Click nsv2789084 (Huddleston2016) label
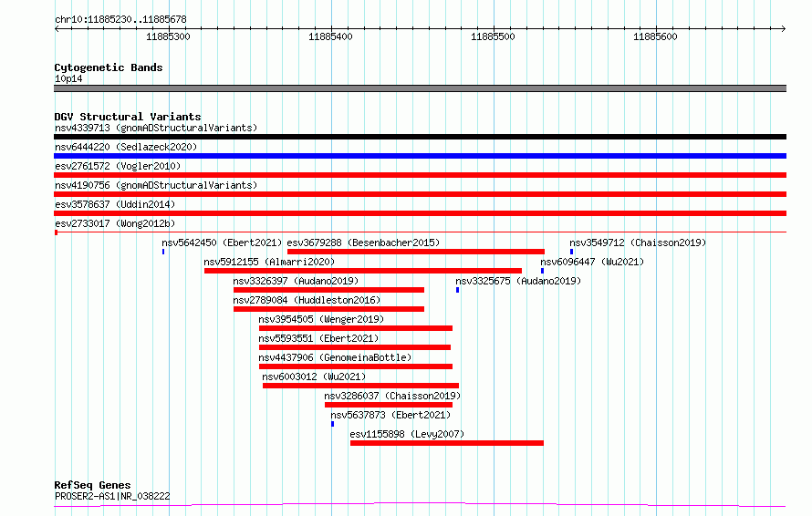Screen dimensions: 812x516 307,300
